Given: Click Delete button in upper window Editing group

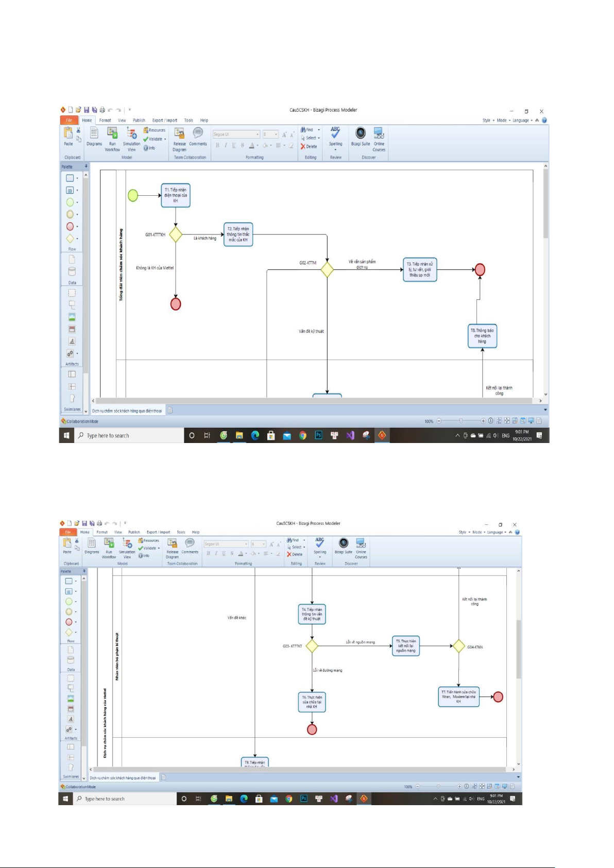Looking at the screenshot, I should 309,147.
